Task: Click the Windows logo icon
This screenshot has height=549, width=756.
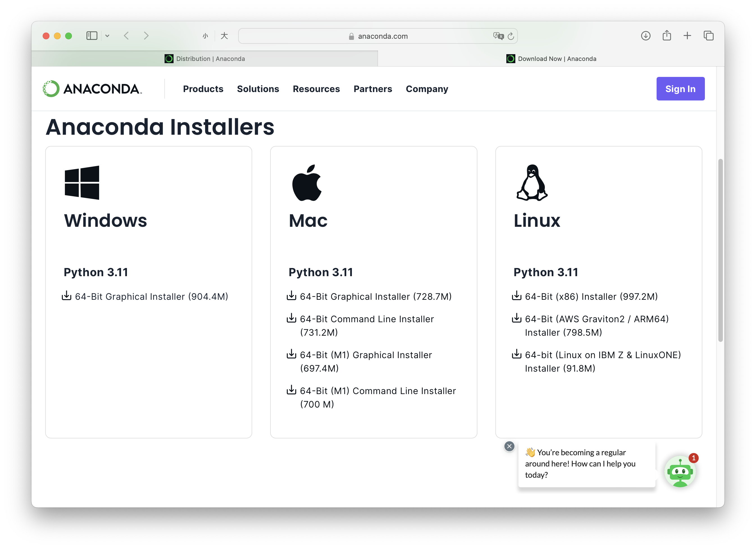Action: (x=82, y=182)
